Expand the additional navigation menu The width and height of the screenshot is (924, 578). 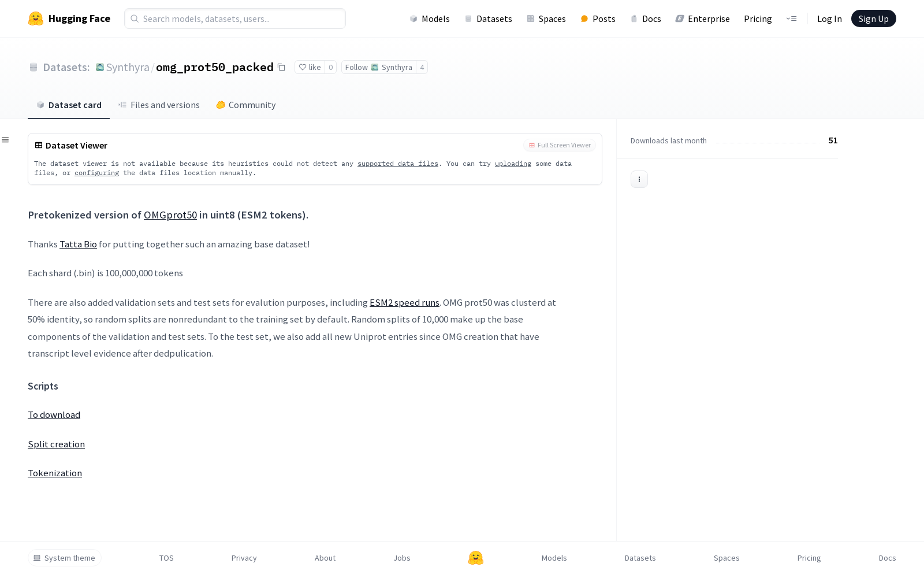pos(791,18)
